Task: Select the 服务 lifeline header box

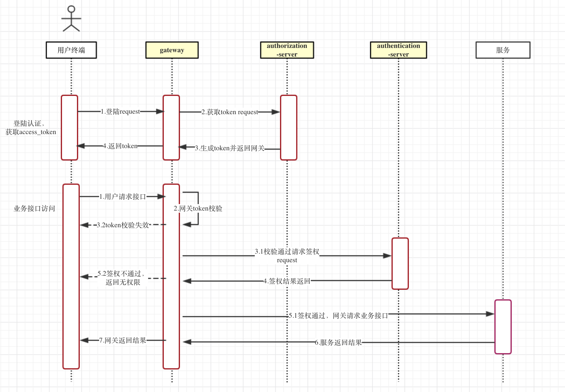Action: (x=503, y=50)
